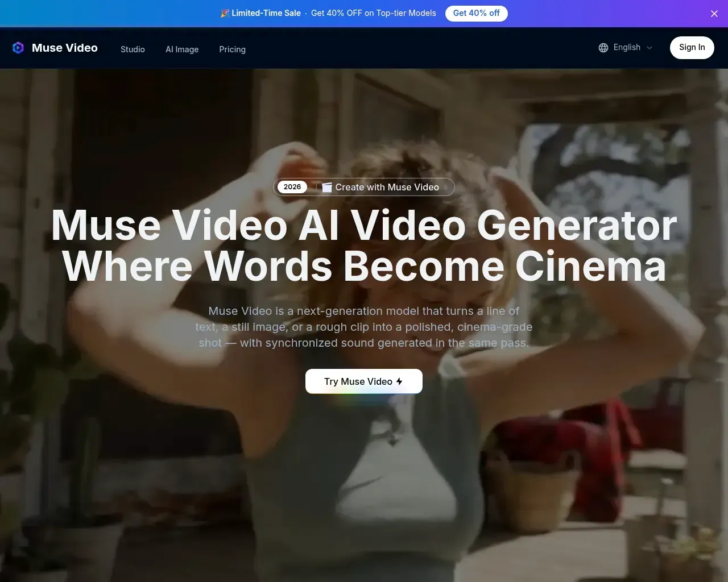Click the hero description paragraph

(364, 327)
